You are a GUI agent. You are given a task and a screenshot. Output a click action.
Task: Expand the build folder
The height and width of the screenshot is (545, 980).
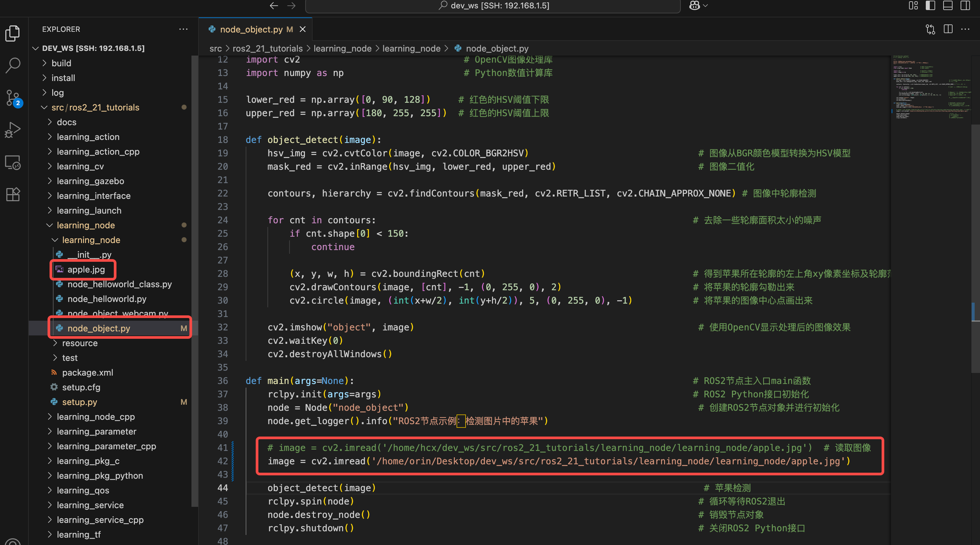(x=61, y=63)
